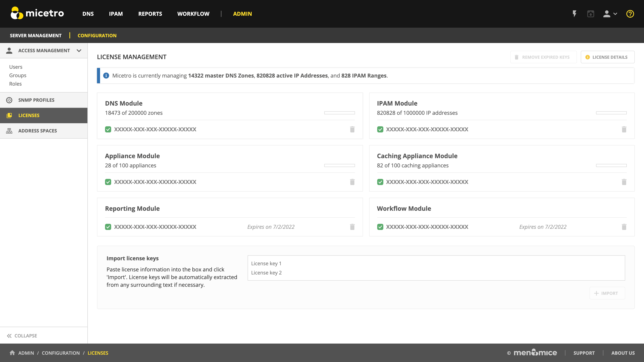Collapse the left sidebar panel

click(22, 336)
